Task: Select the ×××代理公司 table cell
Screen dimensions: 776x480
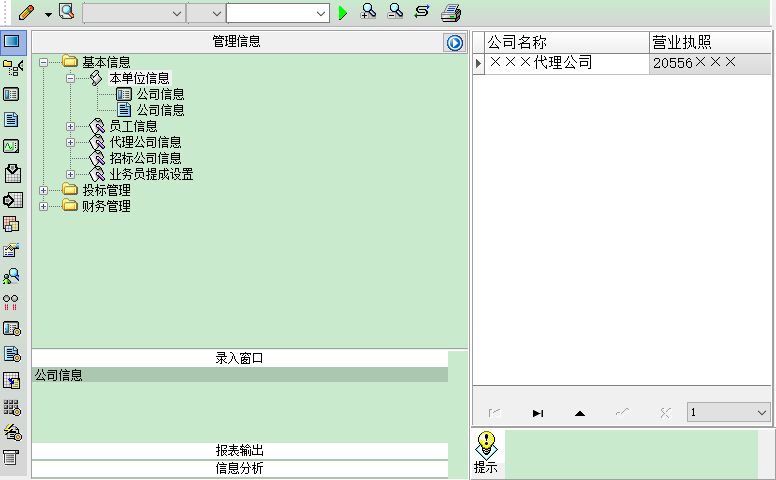Action: pyautogui.click(x=567, y=63)
